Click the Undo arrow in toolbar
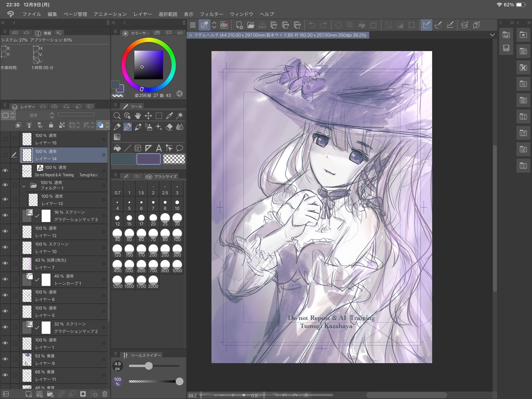 coord(312,25)
